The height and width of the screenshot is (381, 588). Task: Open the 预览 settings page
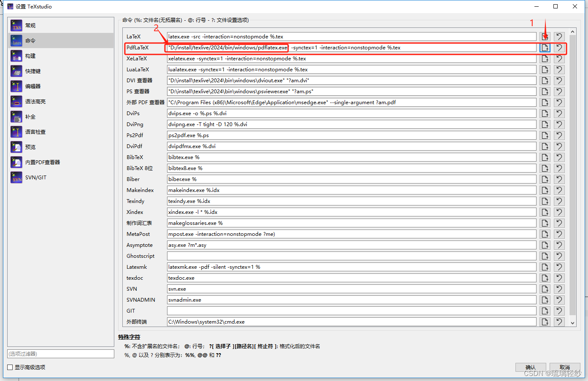pos(61,147)
